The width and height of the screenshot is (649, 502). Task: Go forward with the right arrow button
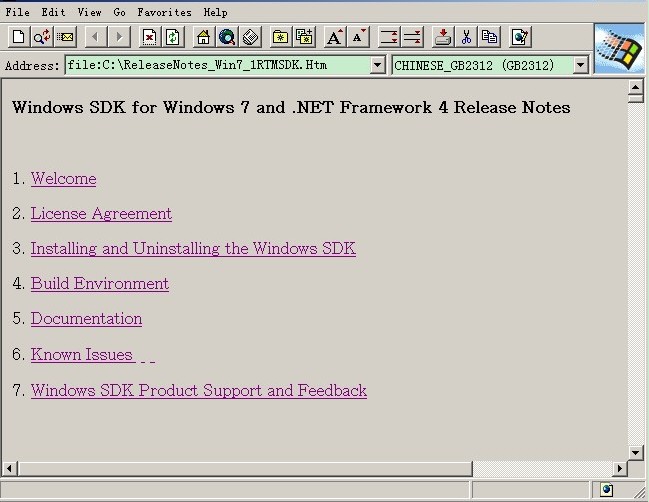(x=119, y=37)
